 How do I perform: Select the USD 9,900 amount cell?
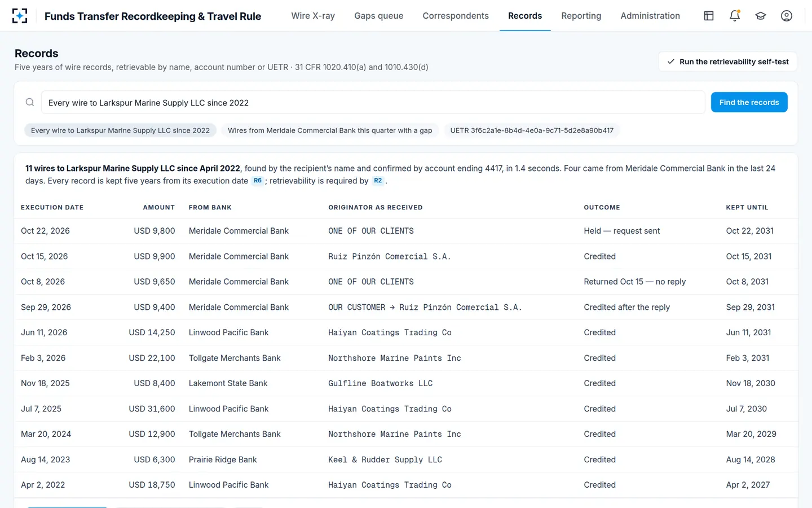coord(155,256)
